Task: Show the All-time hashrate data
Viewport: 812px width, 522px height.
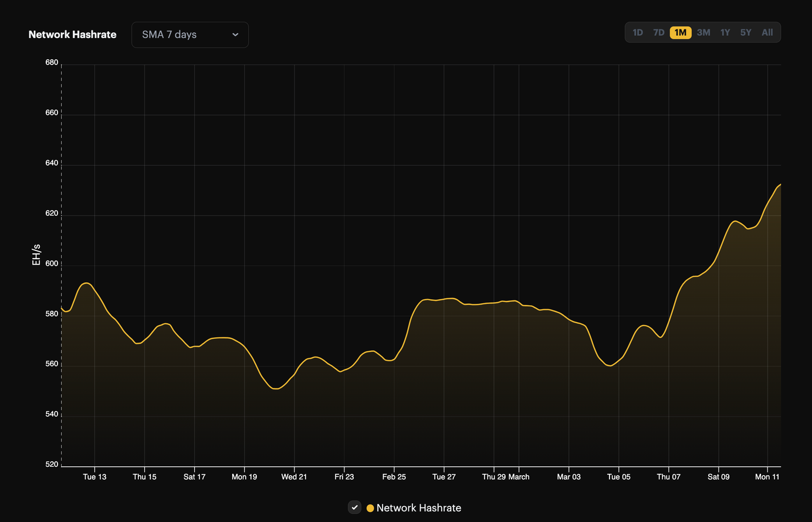Action: click(x=767, y=32)
